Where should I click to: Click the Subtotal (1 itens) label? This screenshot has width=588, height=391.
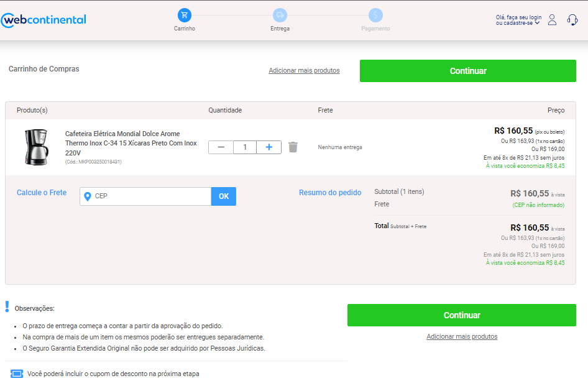[x=399, y=191]
